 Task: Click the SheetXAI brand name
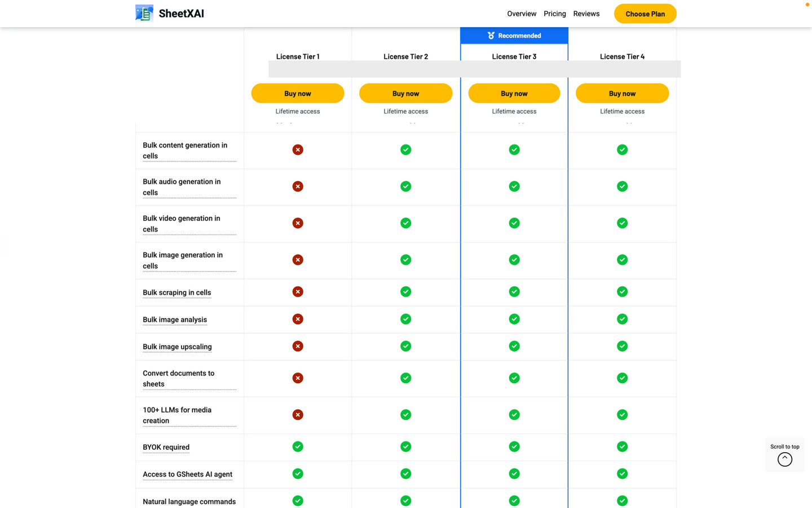182,14
